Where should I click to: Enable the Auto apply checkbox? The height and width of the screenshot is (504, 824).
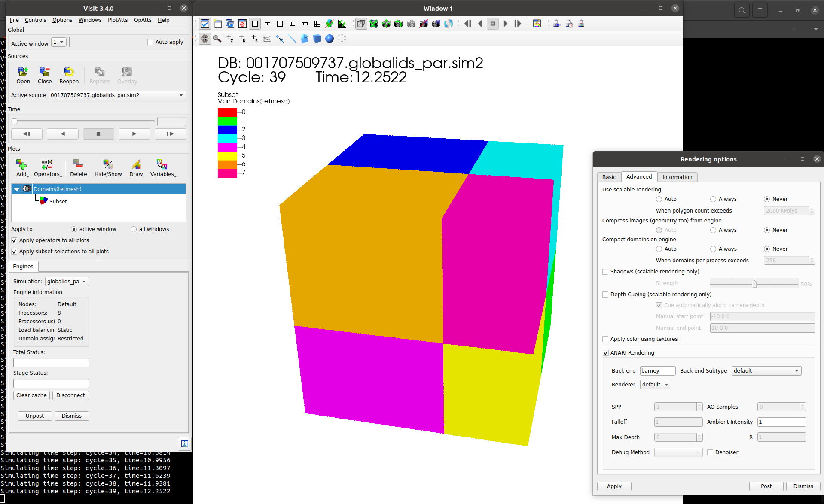click(x=150, y=42)
